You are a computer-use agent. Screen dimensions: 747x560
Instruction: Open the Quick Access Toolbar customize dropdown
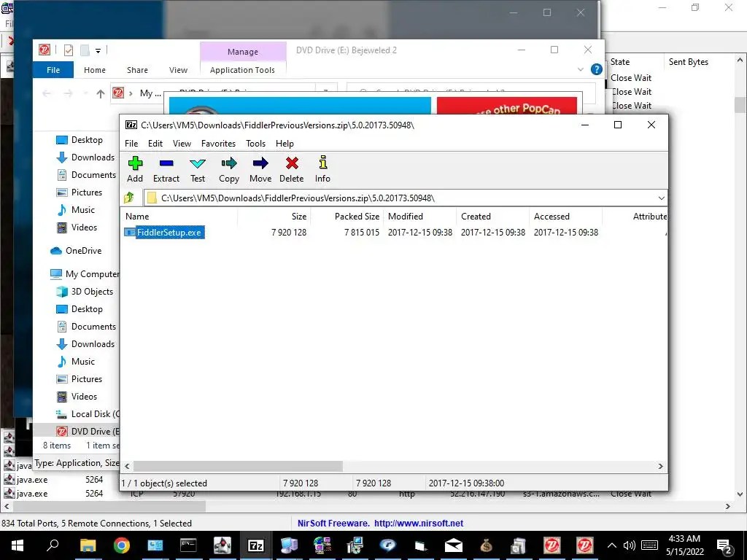(x=98, y=50)
